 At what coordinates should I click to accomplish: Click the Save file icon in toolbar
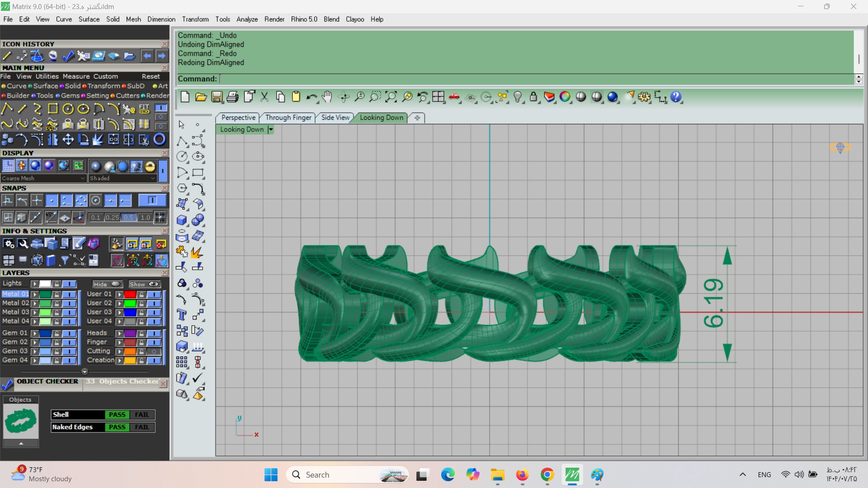[x=217, y=97]
